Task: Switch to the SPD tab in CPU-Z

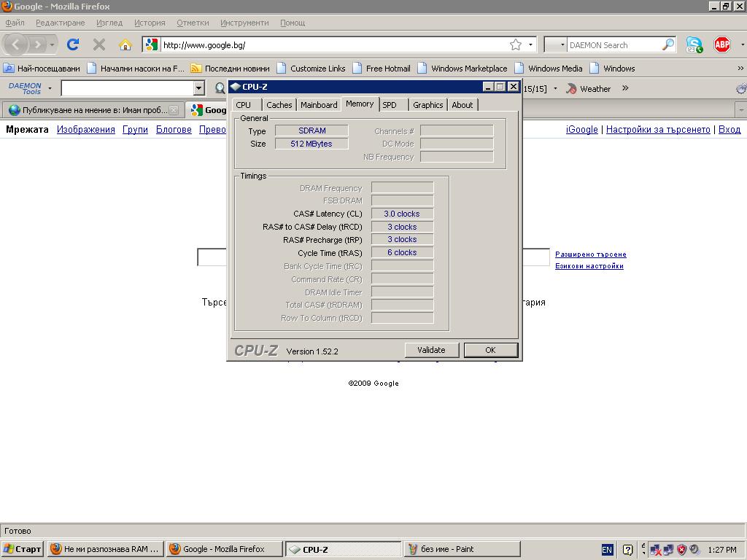Action: click(390, 105)
